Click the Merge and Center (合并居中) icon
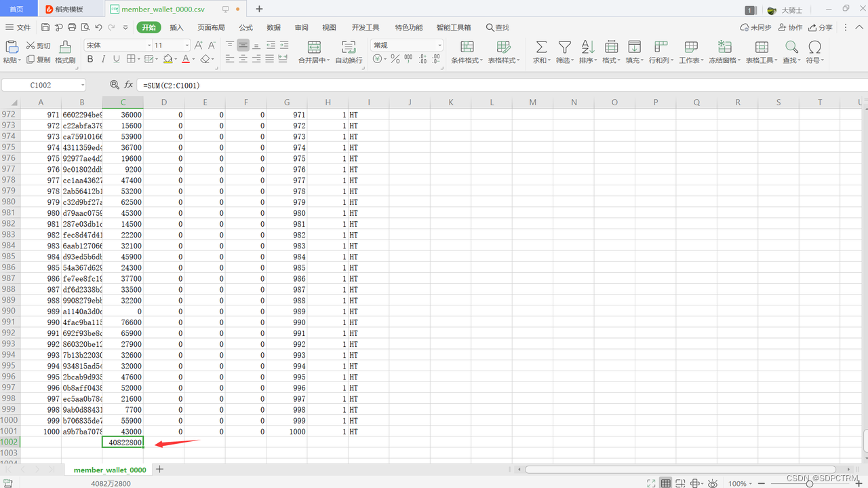The width and height of the screenshot is (868, 488). click(314, 47)
